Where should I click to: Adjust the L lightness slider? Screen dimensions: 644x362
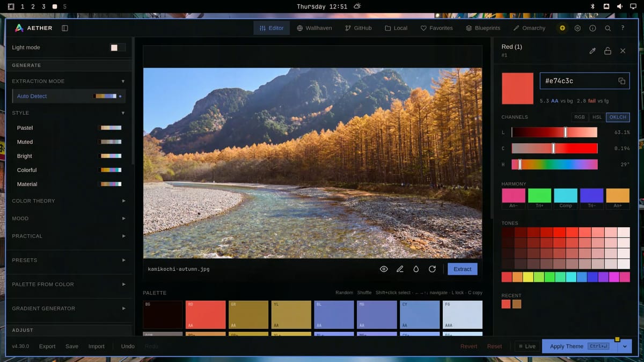pyautogui.click(x=554, y=132)
